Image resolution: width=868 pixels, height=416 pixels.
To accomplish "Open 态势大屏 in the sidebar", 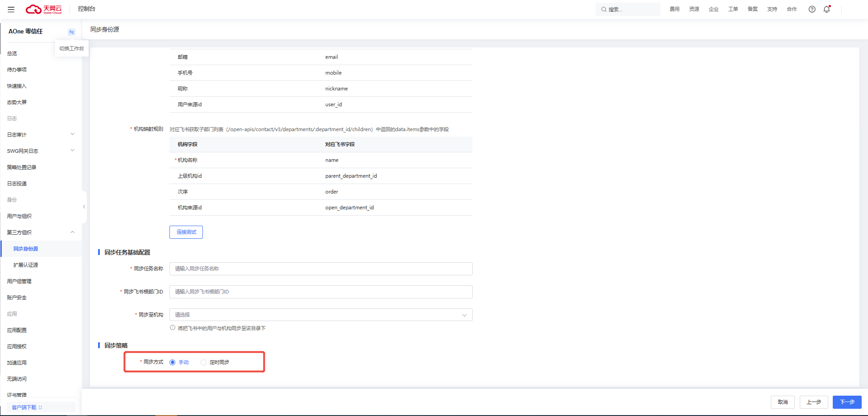I will (x=17, y=102).
